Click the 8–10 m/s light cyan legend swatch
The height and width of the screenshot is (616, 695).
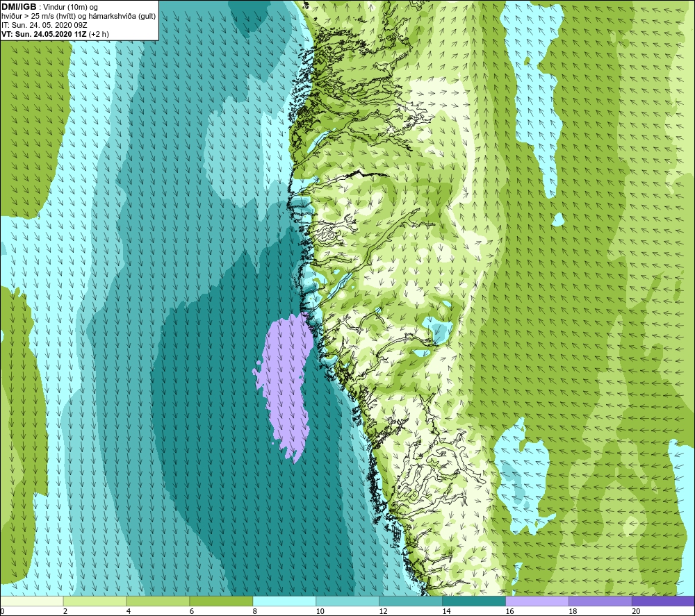point(284,601)
